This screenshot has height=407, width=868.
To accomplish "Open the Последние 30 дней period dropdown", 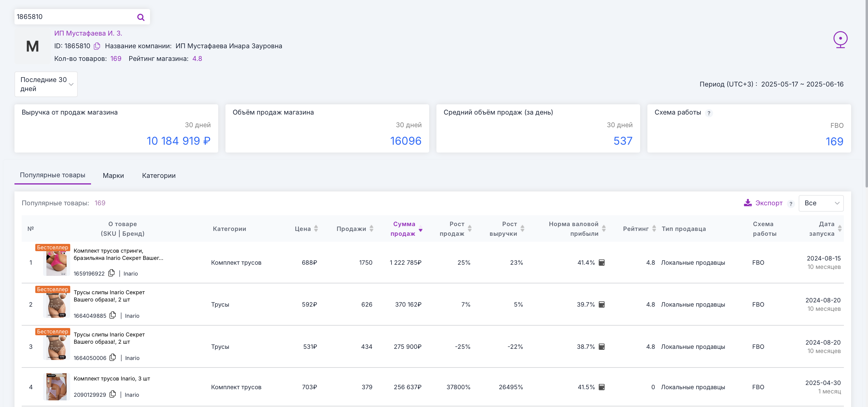I will [x=46, y=84].
